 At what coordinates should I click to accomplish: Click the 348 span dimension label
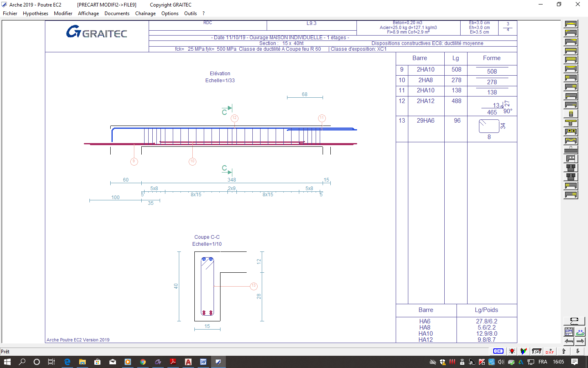pyautogui.click(x=232, y=180)
